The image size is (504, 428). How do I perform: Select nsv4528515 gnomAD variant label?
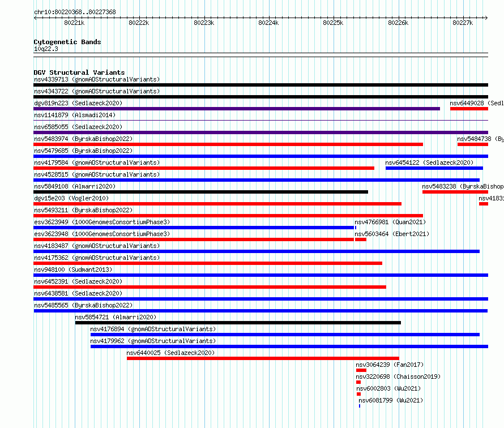pyautogui.click(x=97, y=174)
